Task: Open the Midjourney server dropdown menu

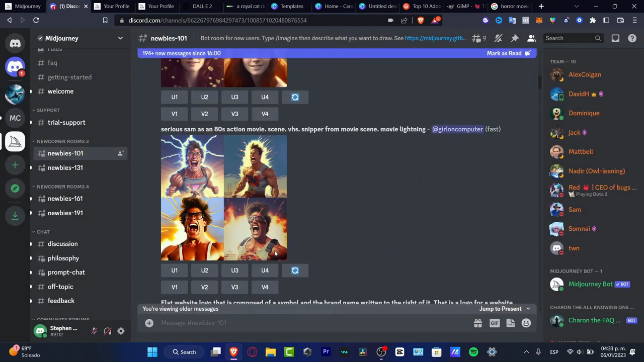Action: (x=120, y=38)
